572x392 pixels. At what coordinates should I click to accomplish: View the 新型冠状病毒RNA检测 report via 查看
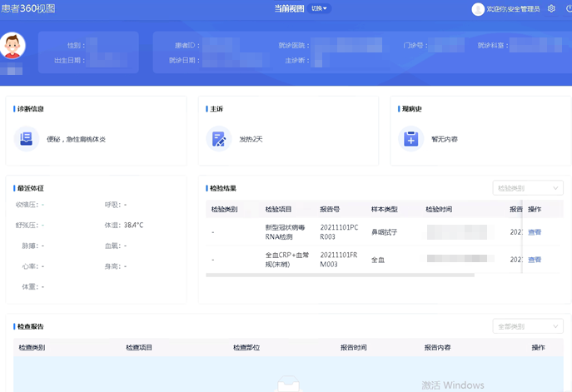[535, 232]
